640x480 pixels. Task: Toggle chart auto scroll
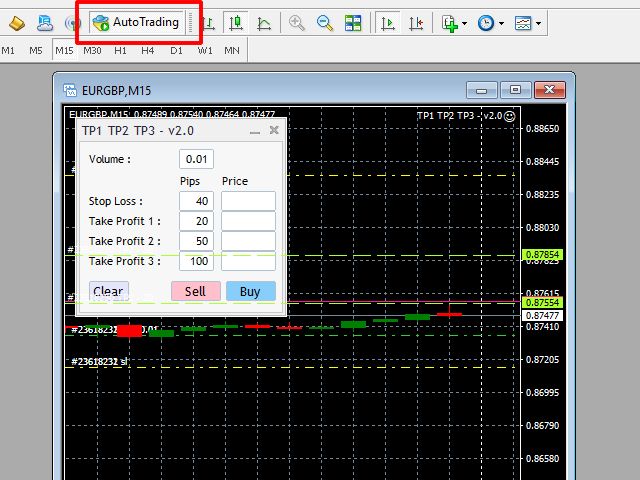tap(388, 22)
